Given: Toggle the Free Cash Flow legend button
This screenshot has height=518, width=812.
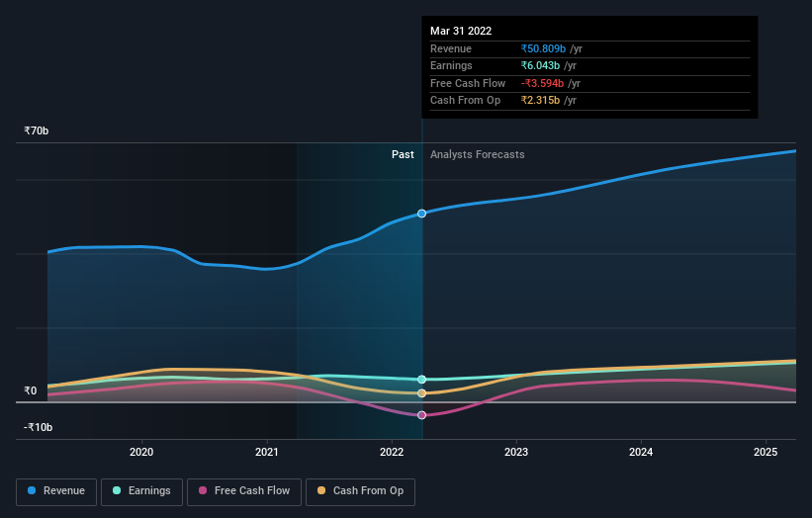Looking at the screenshot, I should point(244,491).
